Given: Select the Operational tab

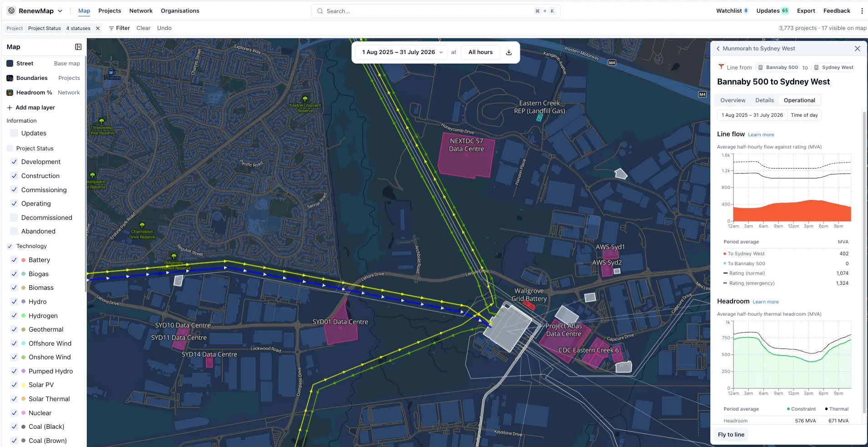Looking at the screenshot, I should point(799,100).
